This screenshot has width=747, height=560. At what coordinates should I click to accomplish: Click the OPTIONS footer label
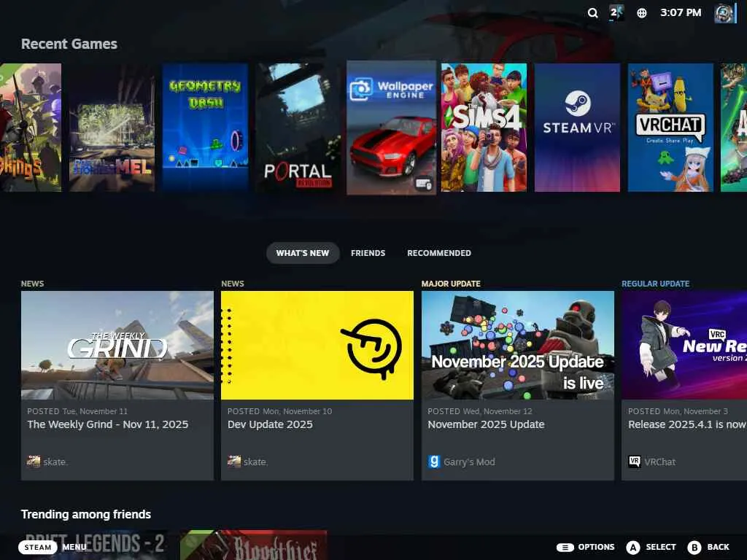click(x=596, y=547)
